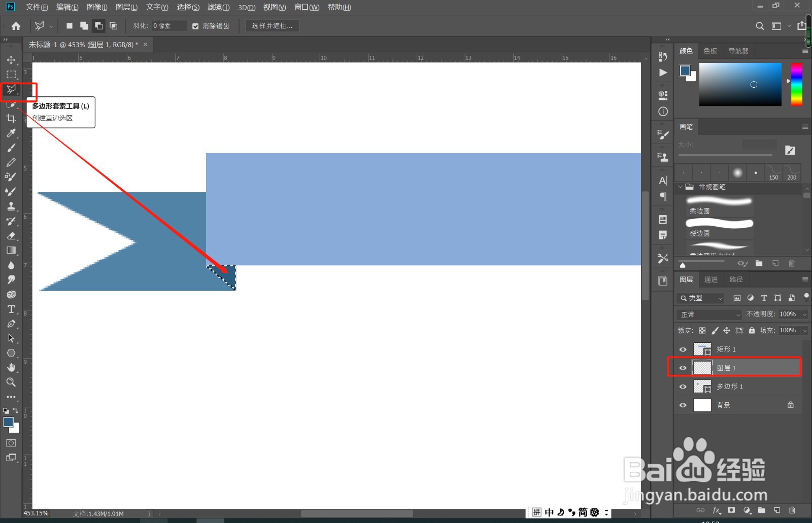Viewport: 812px width, 523px height.
Task: Open the 图像(I) menu
Action: pos(97,7)
